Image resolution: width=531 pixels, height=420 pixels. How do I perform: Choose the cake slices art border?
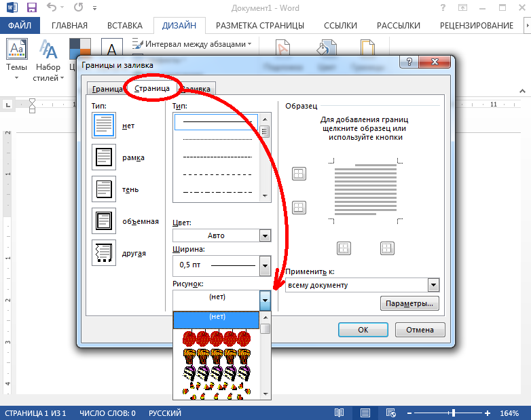pos(217,374)
